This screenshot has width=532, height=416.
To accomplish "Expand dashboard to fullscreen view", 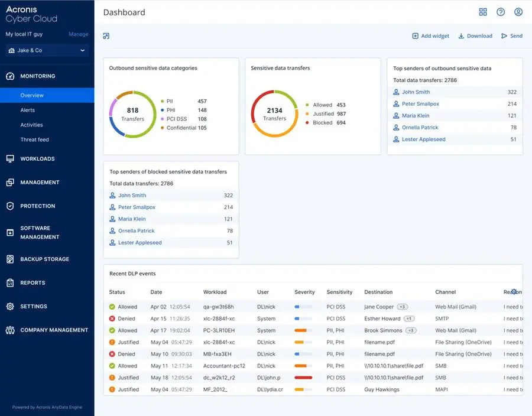I will [x=106, y=36].
